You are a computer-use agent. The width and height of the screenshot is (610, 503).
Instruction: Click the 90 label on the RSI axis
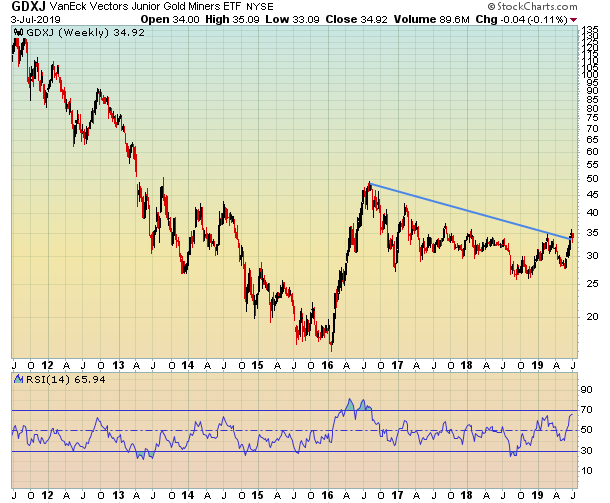click(586, 390)
